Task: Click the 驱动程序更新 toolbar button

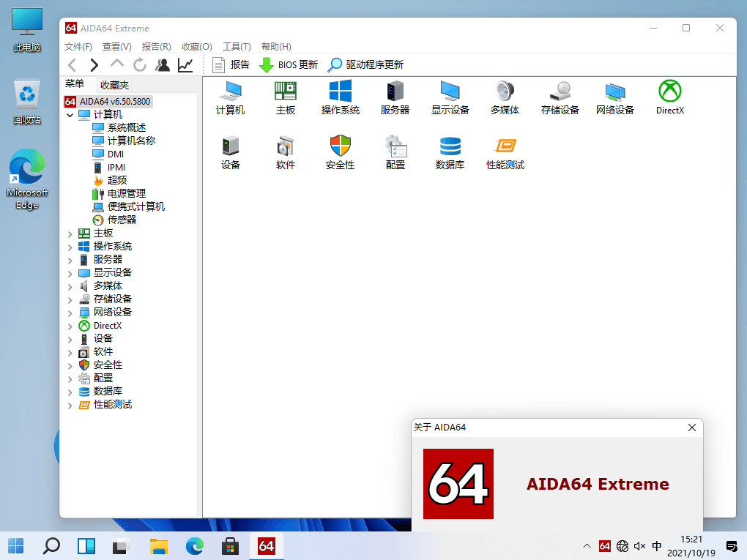Action: click(366, 64)
